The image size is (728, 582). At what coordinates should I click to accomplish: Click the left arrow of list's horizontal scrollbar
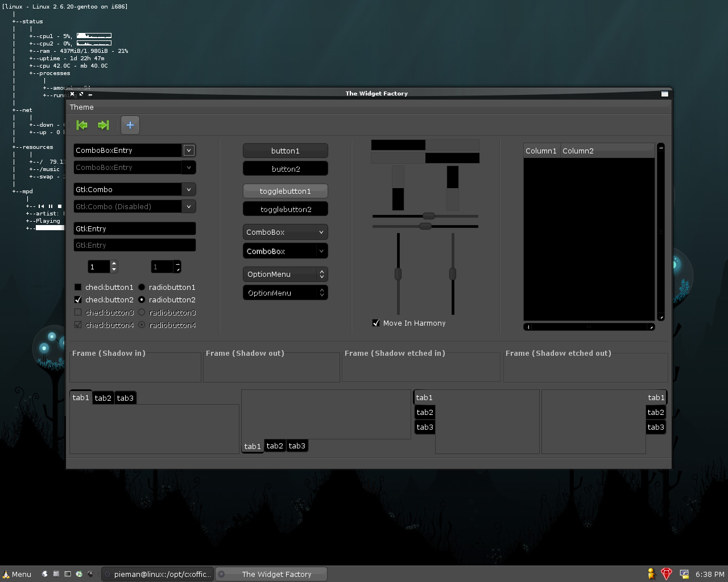tap(528, 327)
